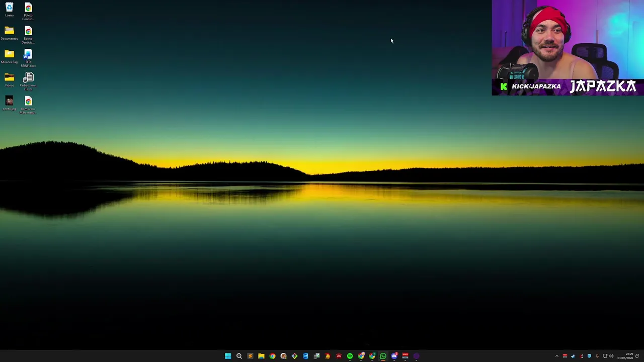Open Discord with notification badge

(x=394, y=356)
